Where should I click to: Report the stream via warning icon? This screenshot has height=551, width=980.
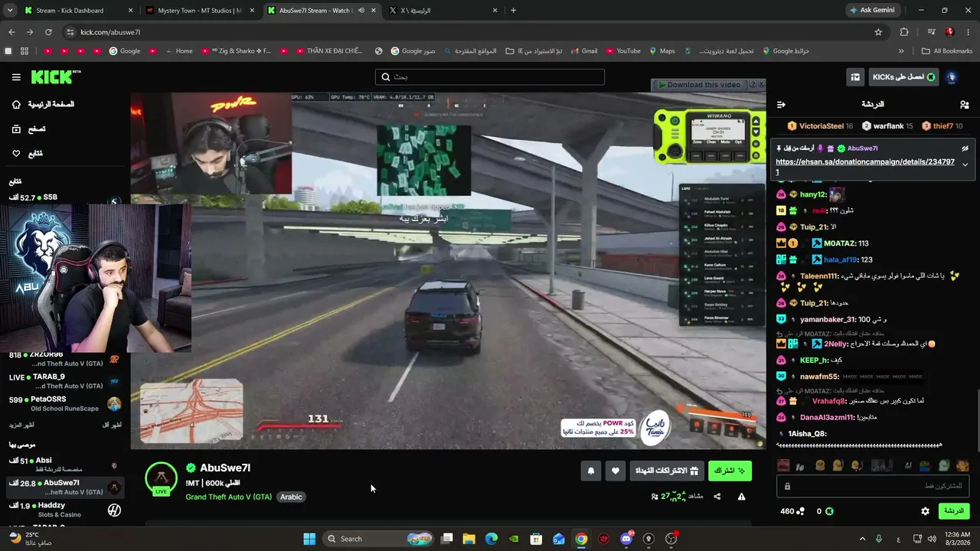click(741, 497)
